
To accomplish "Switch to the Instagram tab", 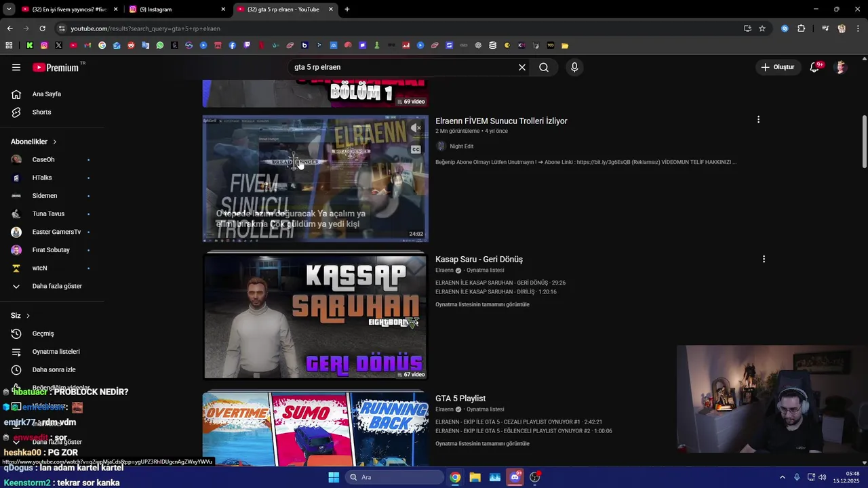I will [x=178, y=9].
